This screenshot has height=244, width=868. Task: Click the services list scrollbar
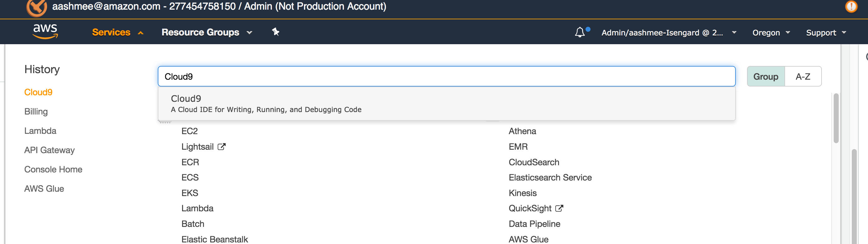[x=836, y=118]
